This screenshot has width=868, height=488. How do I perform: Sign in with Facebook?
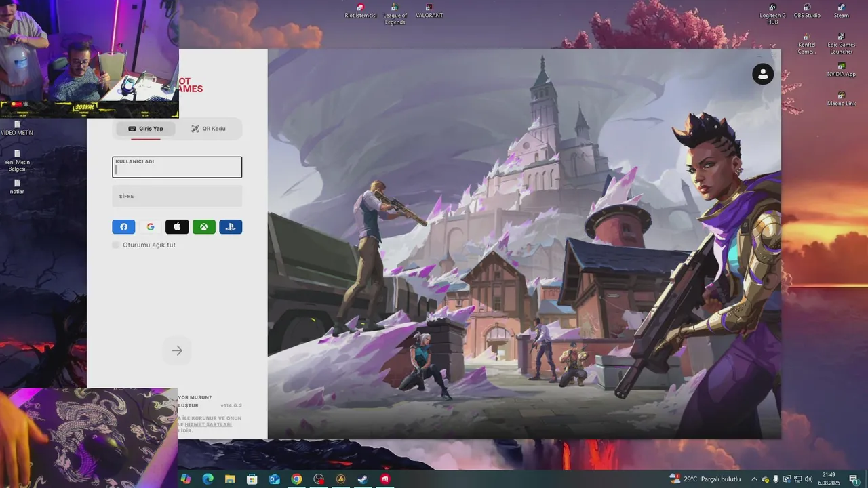[x=123, y=227]
